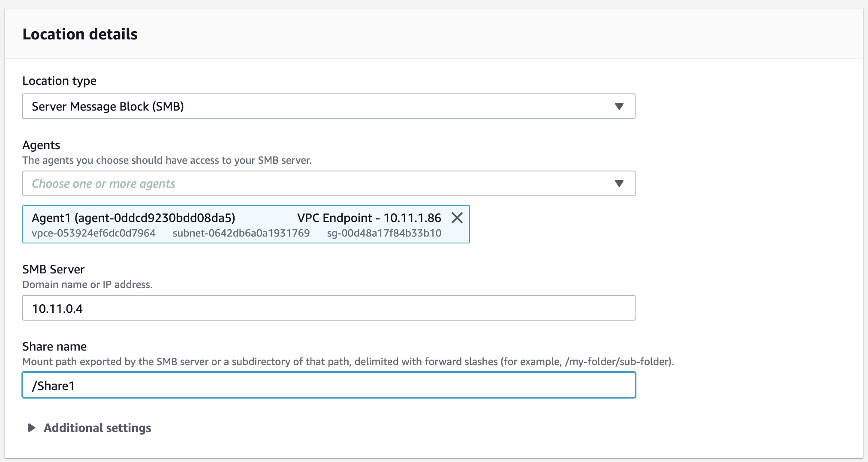Click the arrow icon in the Agents selector

pyautogui.click(x=619, y=183)
